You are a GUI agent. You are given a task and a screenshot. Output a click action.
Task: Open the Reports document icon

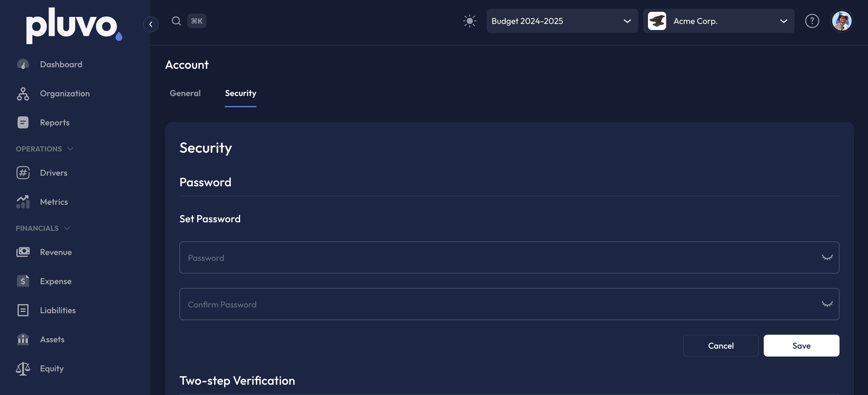[23, 123]
